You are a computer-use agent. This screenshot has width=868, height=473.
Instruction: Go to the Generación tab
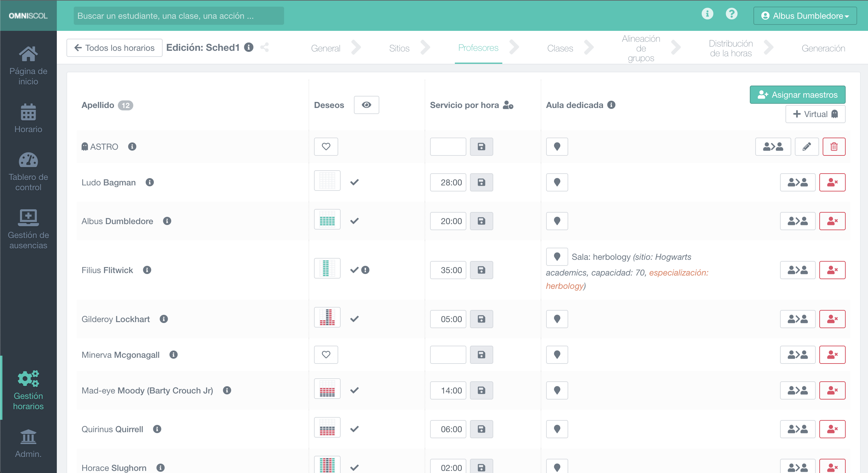click(823, 48)
